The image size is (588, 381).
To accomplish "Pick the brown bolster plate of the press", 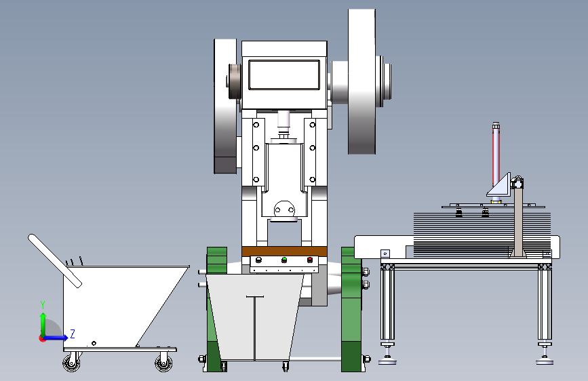I will tap(284, 252).
